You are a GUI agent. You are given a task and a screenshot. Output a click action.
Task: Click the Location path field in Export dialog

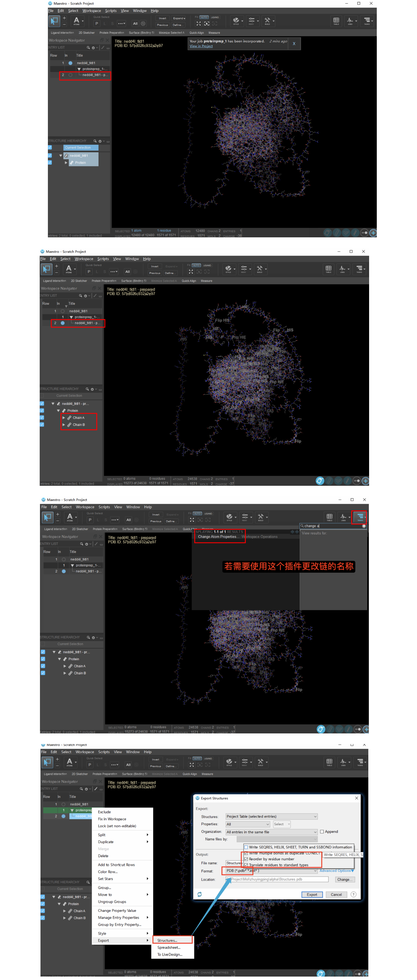point(277,879)
